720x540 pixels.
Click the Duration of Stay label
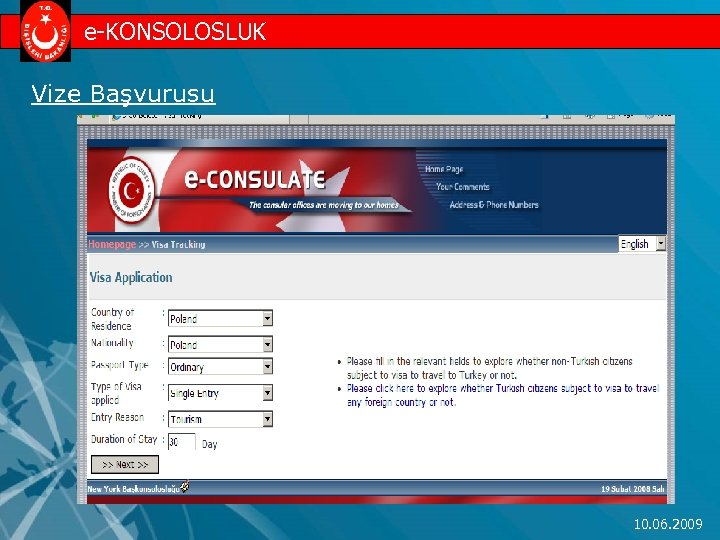click(124, 439)
